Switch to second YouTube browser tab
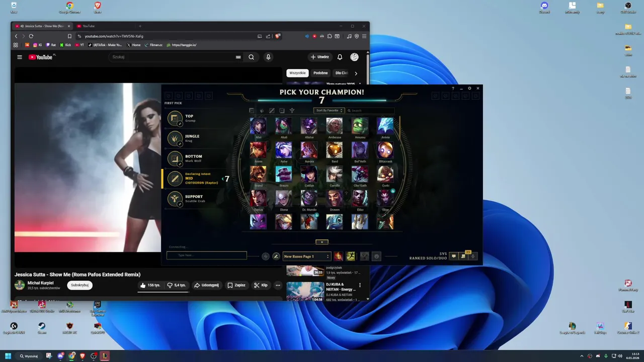Image resolution: width=644 pixels, height=362 pixels. tap(104, 26)
